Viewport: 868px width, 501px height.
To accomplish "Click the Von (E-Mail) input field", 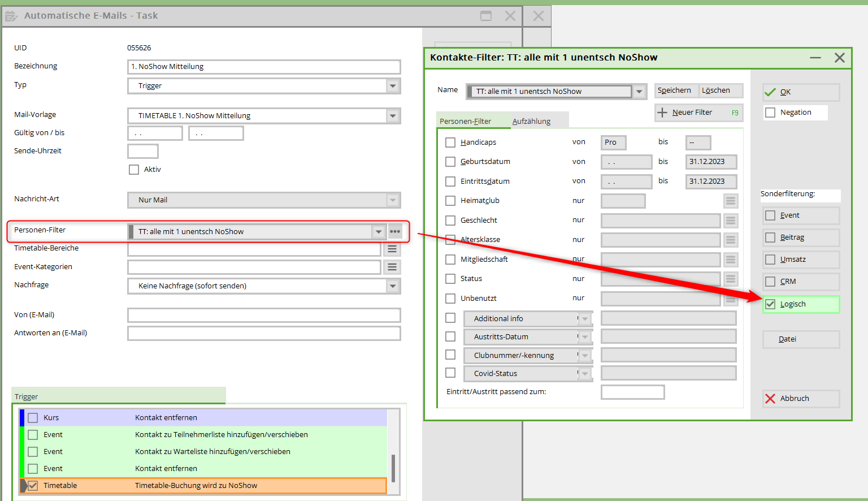I will click(x=264, y=315).
